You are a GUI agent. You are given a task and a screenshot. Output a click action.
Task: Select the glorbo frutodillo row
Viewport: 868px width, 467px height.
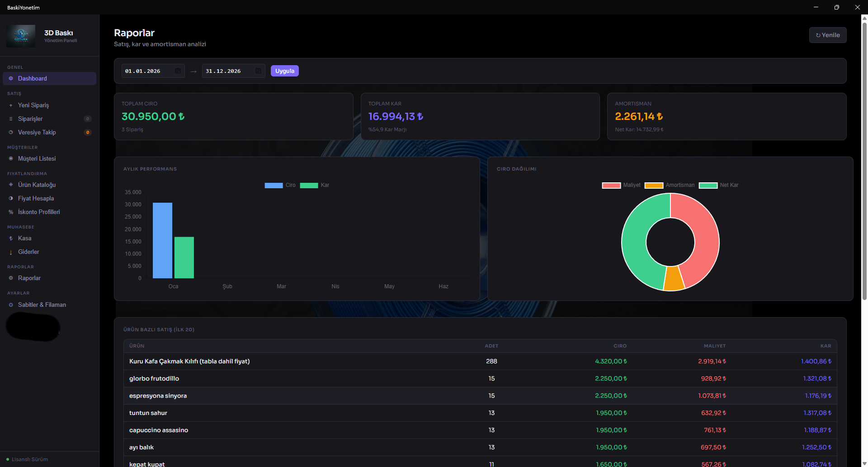[480, 378]
